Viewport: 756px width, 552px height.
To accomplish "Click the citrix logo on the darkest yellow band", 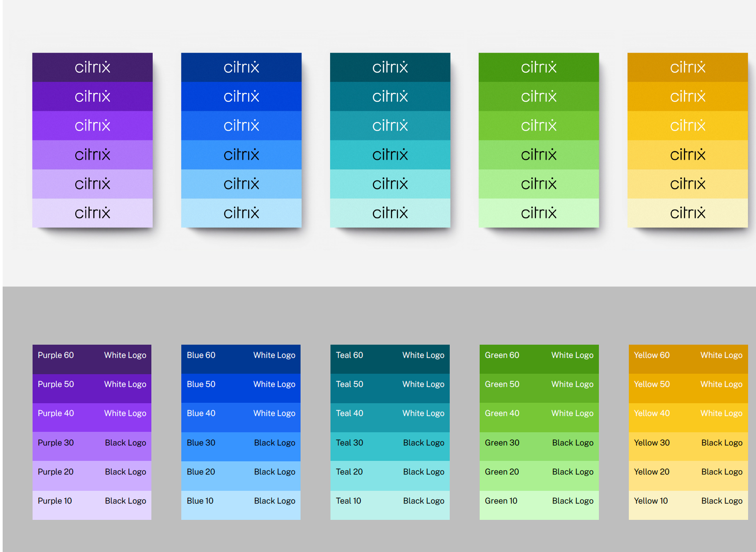I will (x=688, y=67).
